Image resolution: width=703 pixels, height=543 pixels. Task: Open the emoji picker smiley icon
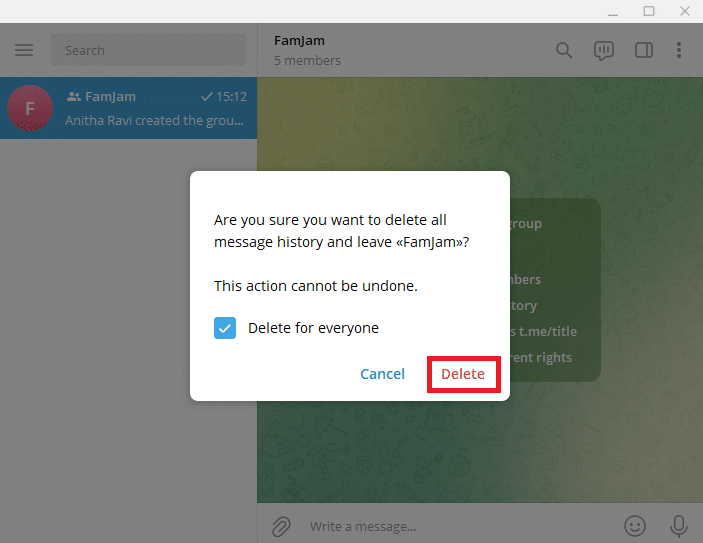pos(635,526)
